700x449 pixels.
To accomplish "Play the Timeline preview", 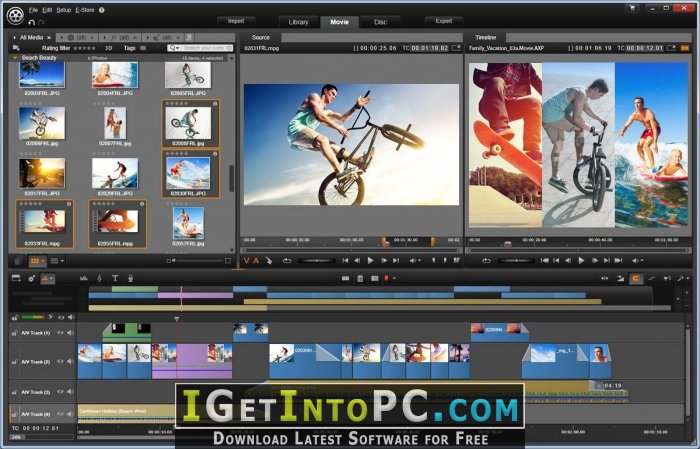I will point(581,260).
